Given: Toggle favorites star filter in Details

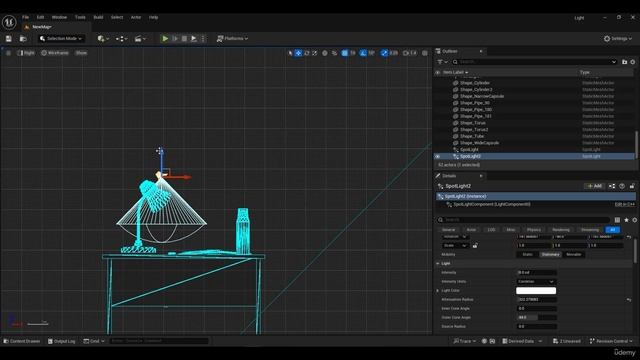Looking at the screenshot, I should coord(626,220).
